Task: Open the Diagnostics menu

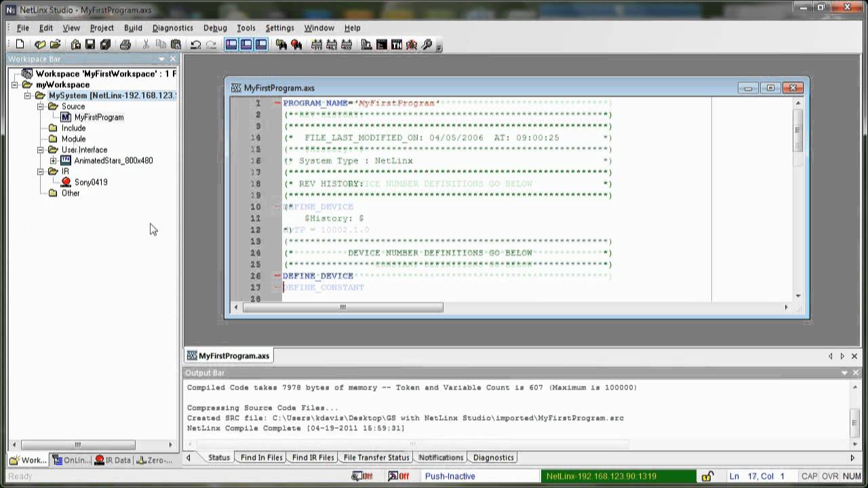Action: pyautogui.click(x=173, y=28)
